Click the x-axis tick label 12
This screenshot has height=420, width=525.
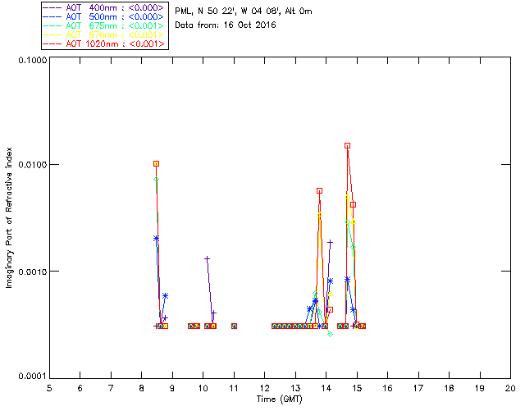[264, 388]
